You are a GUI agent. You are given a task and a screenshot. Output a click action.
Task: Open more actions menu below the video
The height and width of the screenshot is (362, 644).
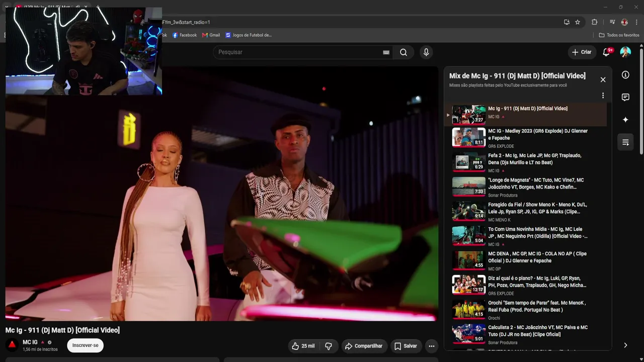(431, 346)
